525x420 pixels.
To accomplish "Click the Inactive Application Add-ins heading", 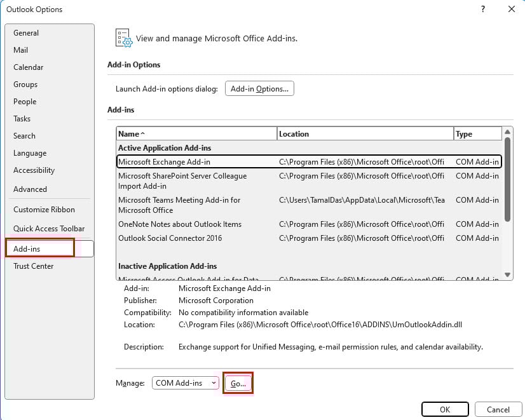I will (167, 266).
